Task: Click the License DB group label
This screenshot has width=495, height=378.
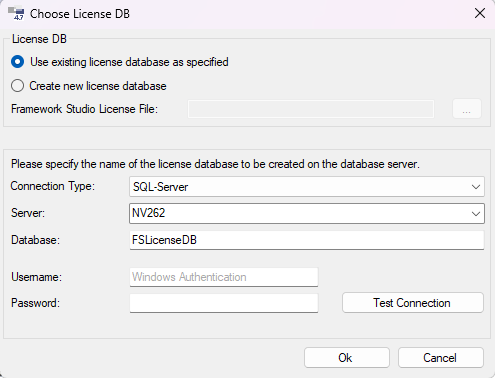Action: [x=39, y=39]
